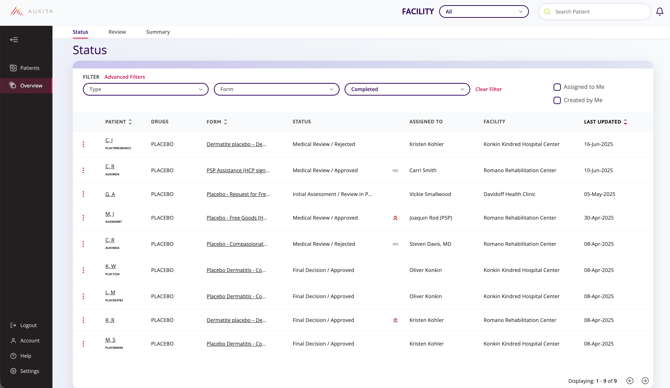Click the 16-Jun-2025 date cell
The width and height of the screenshot is (670, 388).
pyautogui.click(x=598, y=144)
